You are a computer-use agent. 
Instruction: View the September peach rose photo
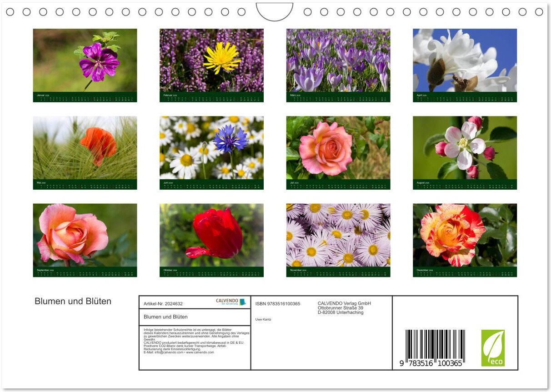coord(85,235)
